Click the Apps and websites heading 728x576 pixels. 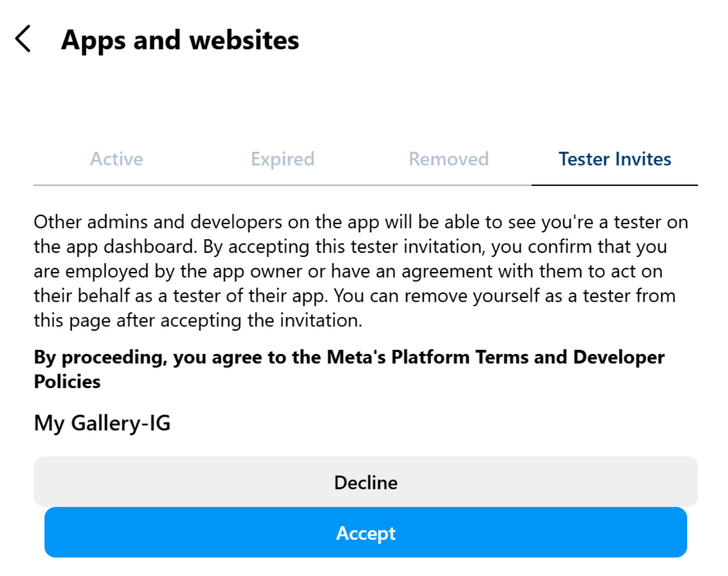(x=180, y=40)
